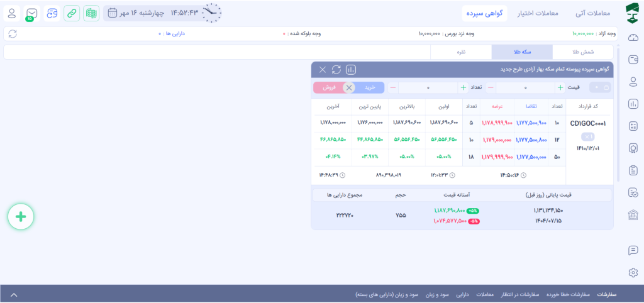Click the user profile icon in top bar
The image size is (644, 303).
(12, 13)
